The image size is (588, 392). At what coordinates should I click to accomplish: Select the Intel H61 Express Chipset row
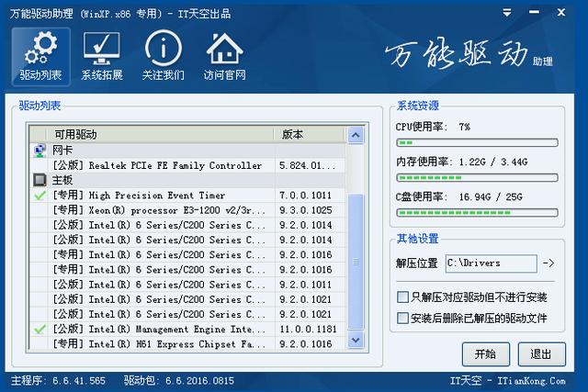(187, 343)
